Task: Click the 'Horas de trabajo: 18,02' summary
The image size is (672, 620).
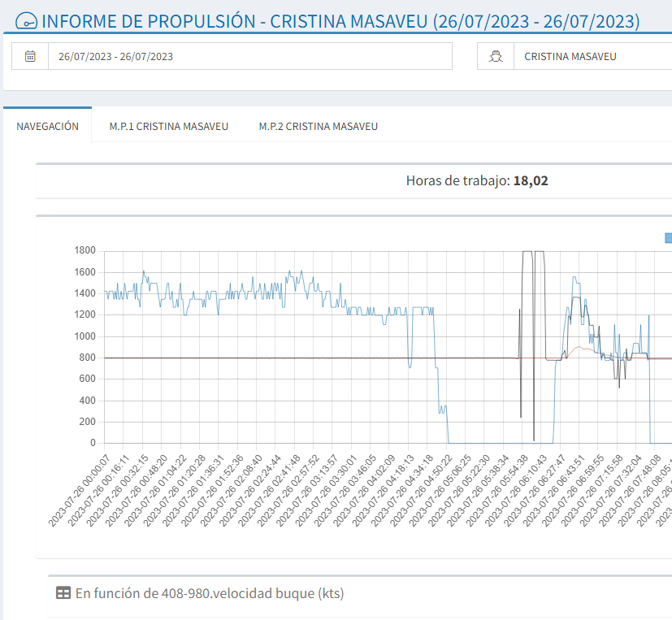Action: click(x=477, y=180)
